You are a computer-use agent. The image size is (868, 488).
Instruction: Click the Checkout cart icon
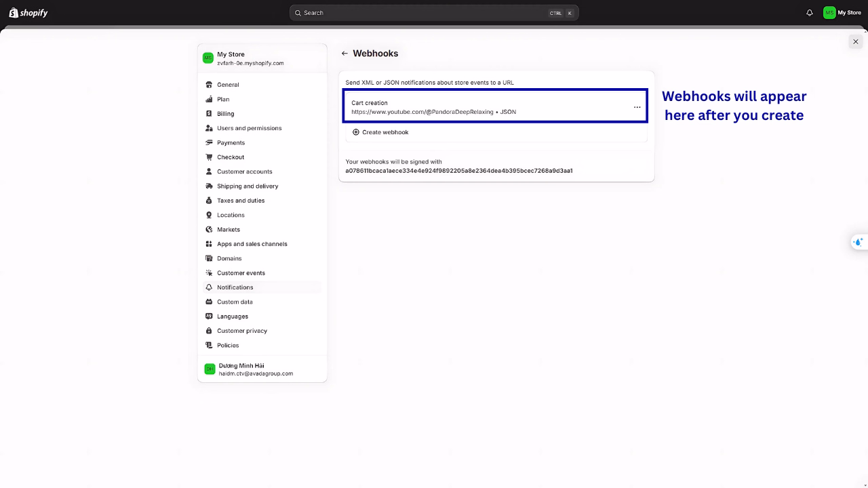(x=209, y=157)
